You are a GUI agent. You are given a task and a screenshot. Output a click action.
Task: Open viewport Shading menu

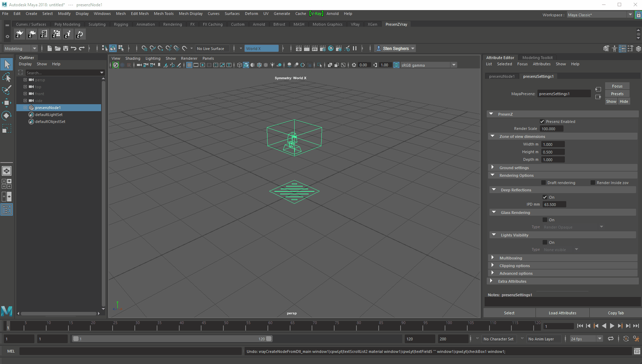click(133, 58)
